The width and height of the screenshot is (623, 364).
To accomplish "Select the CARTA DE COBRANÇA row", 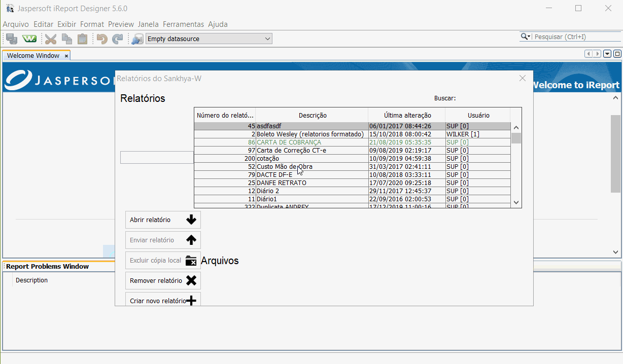I will [352, 142].
